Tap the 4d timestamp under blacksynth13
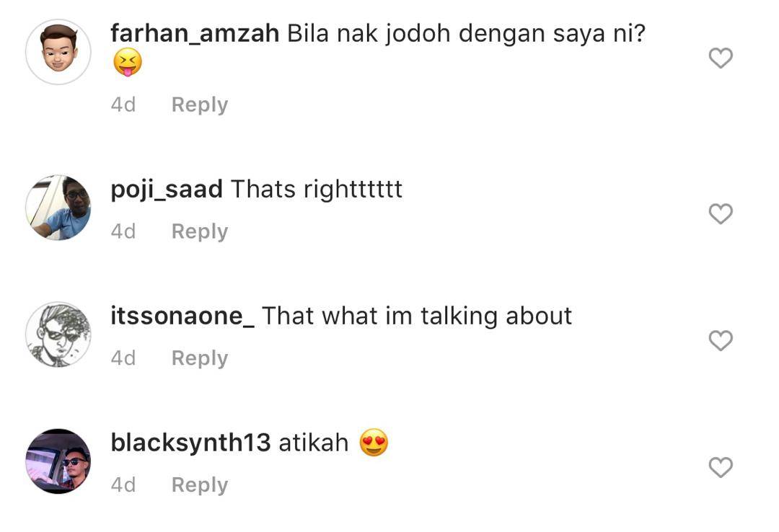This screenshot has height=532, width=779. (x=123, y=485)
